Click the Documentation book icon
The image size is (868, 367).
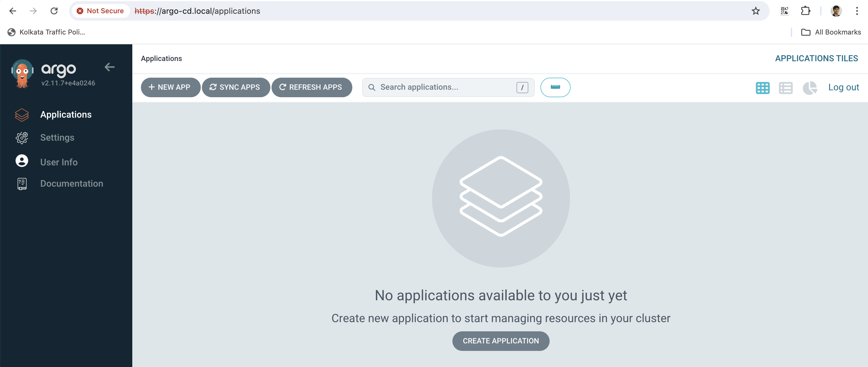22,184
